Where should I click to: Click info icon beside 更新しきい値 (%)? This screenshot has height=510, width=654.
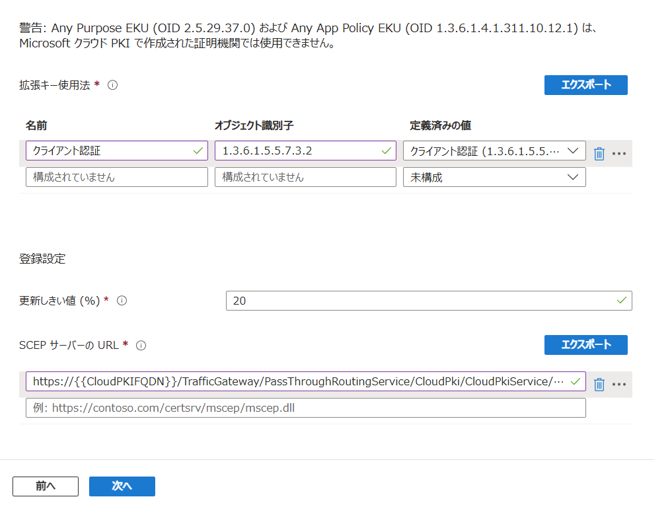122,301
